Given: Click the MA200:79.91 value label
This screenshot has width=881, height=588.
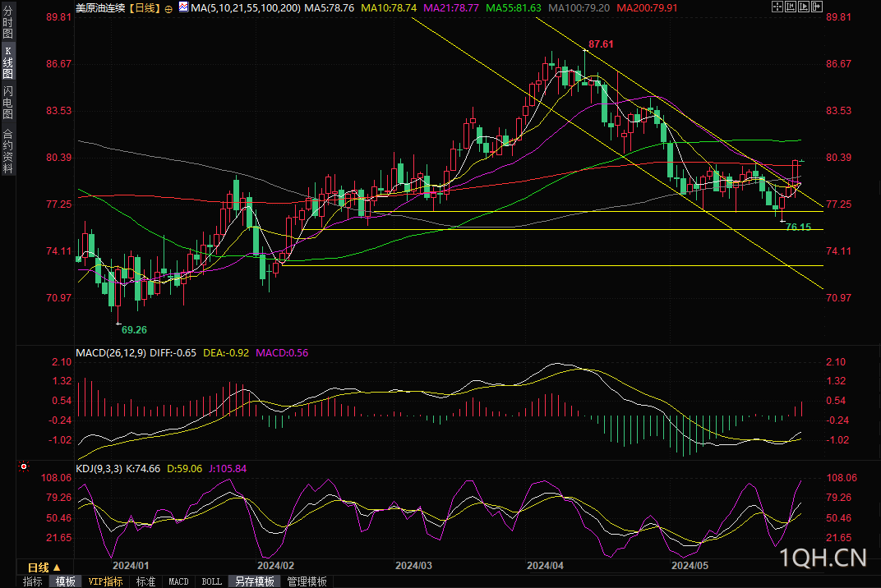Looking at the screenshot, I should click(647, 8).
